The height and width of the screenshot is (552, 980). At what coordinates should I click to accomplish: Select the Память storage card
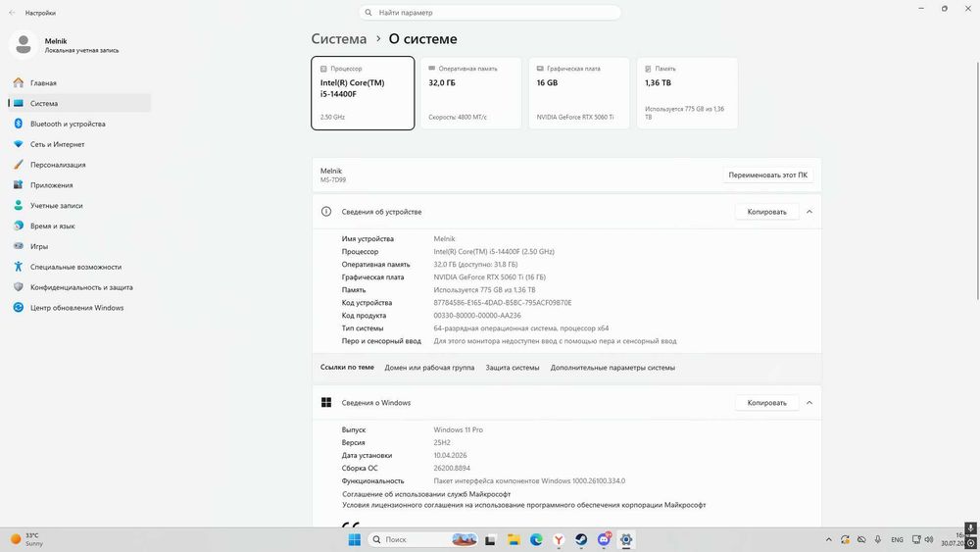(x=687, y=93)
